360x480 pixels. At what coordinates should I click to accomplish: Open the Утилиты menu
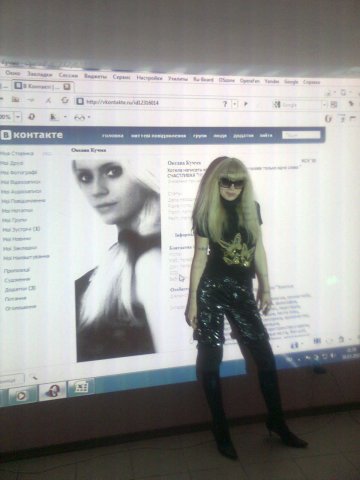pyautogui.click(x=178, y=79)
